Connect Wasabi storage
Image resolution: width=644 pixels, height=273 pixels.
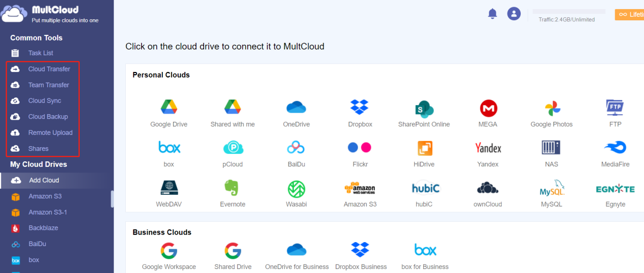(x=296, y=193)
